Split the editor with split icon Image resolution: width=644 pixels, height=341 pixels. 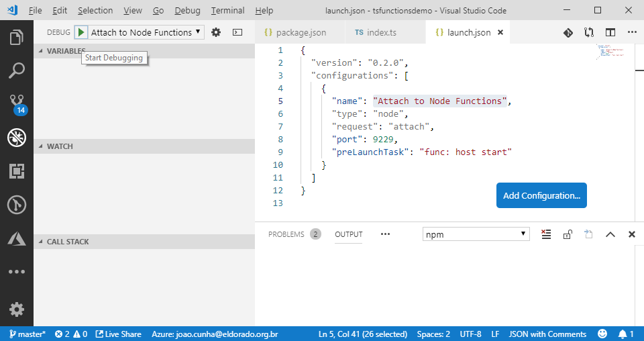610,32
